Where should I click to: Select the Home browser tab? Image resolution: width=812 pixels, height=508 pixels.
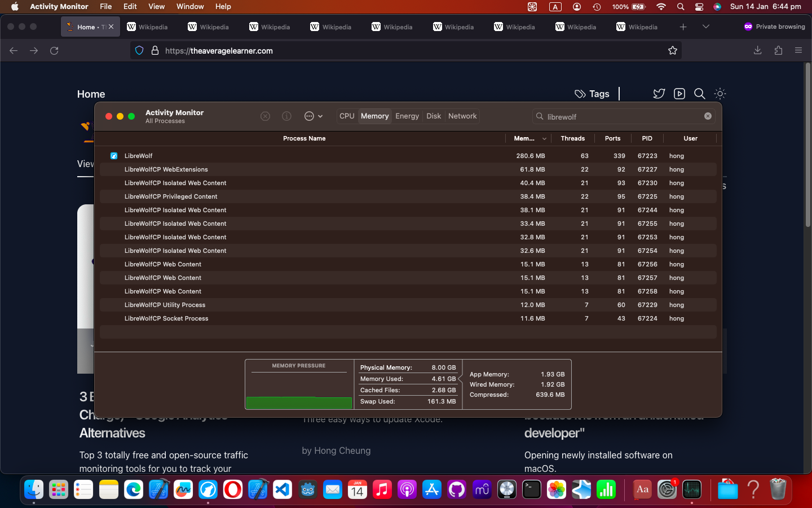(90, 27)
